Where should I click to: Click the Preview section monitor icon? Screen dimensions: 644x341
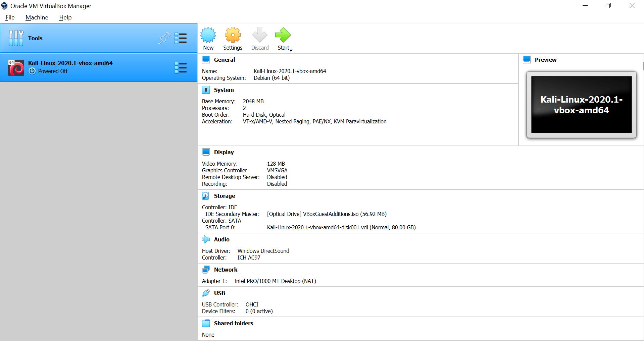pos(527,60)
